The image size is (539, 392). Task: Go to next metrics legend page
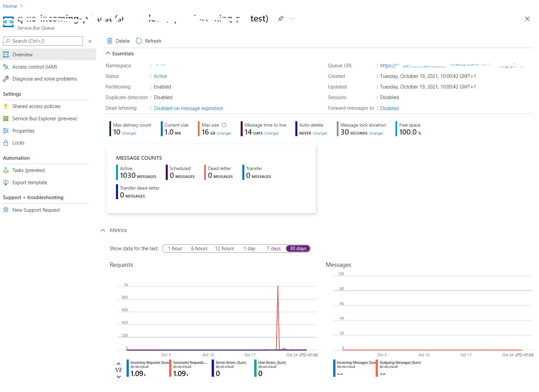pyautogui.click(x=119, y=377)
